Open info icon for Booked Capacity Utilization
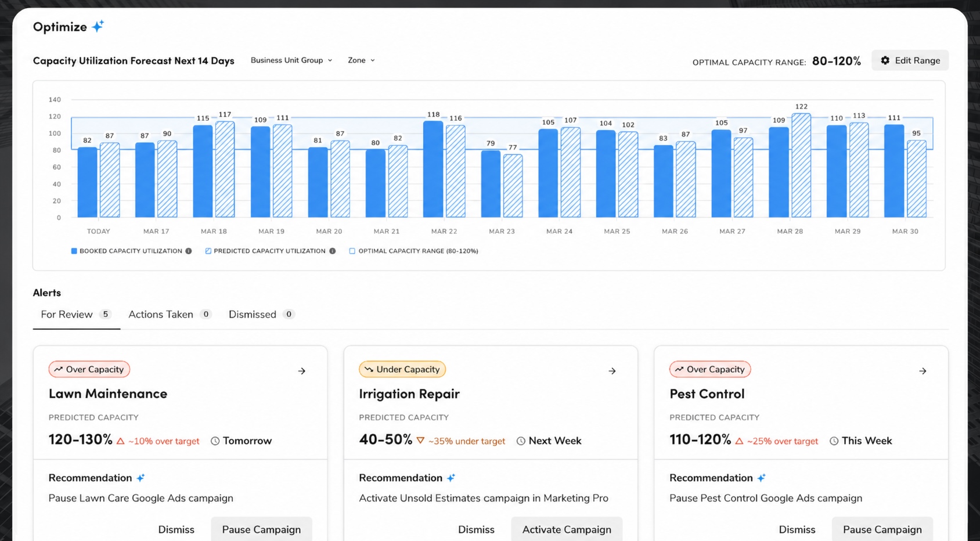This screenshot has width=980, height=541. [189, 251]
